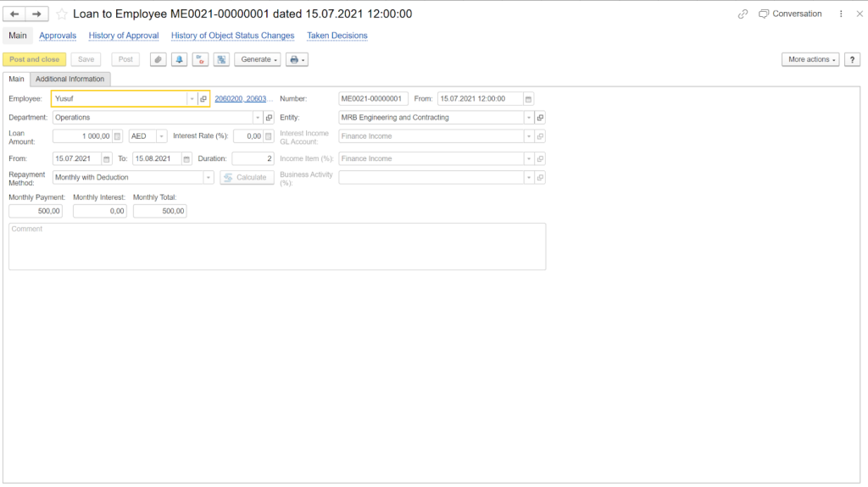Image resolution: width=868 pixels, height=487 pixels.
Task: Open the printer dropdown button
Action: (x=297, y=59)
